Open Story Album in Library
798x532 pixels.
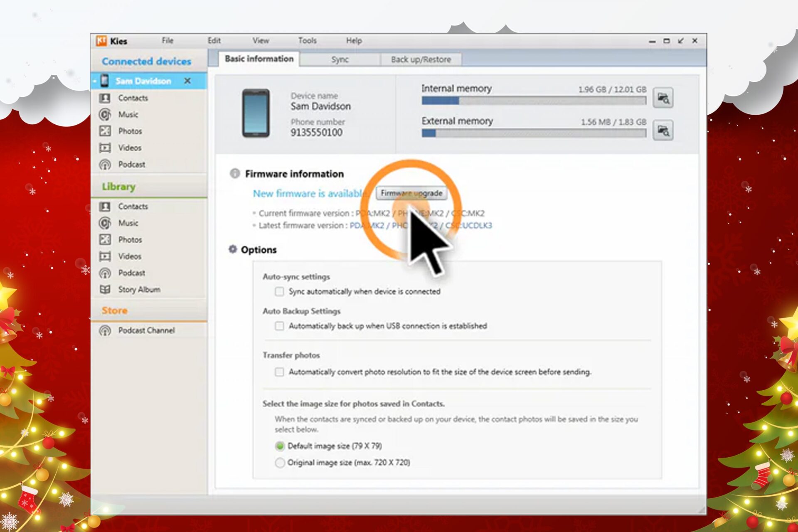tap(139, 290)
